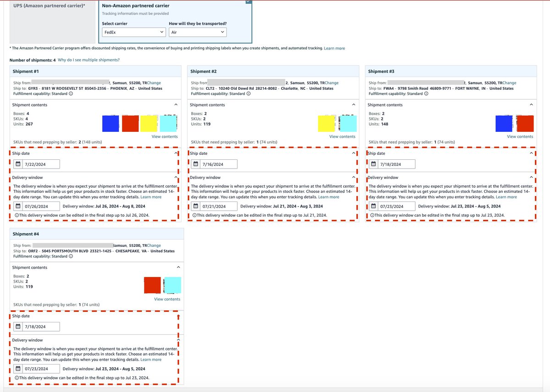Choose the Non-Amazon partnered carrier option
This screenshot has width=550, height=392.
[176, 22]
